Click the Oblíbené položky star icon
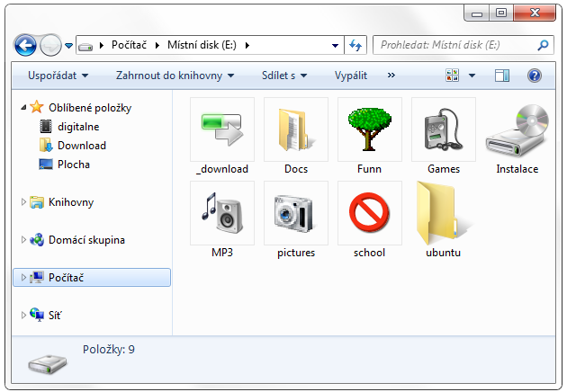567x392 pixels. [37, 107]
